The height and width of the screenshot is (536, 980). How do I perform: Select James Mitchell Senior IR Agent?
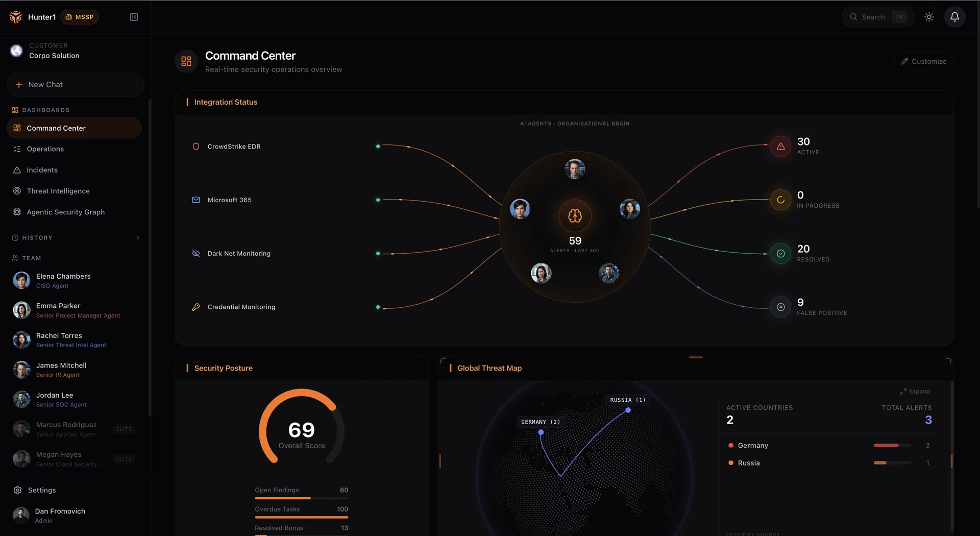tap(75, 370)
